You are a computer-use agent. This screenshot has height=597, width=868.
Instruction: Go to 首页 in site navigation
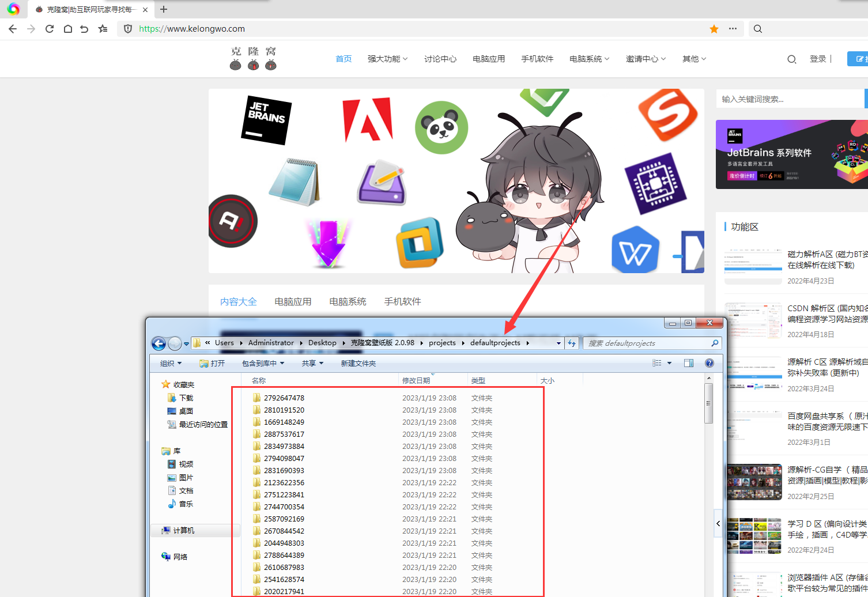(x=344, y=59)
